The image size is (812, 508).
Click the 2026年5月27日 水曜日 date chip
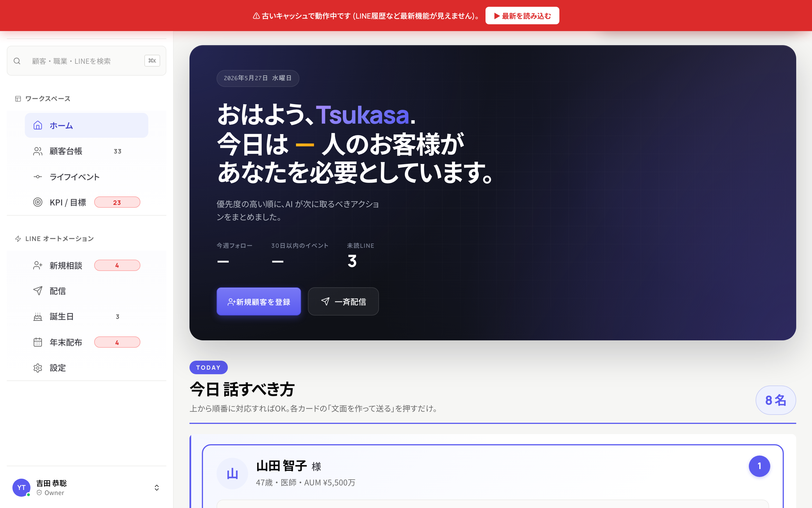(258, 78)
